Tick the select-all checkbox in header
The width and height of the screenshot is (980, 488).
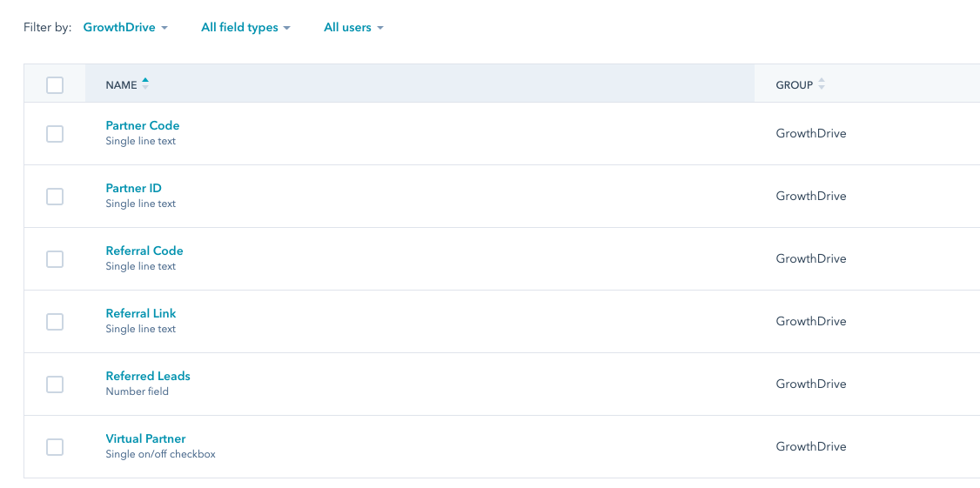click(55, 85)
